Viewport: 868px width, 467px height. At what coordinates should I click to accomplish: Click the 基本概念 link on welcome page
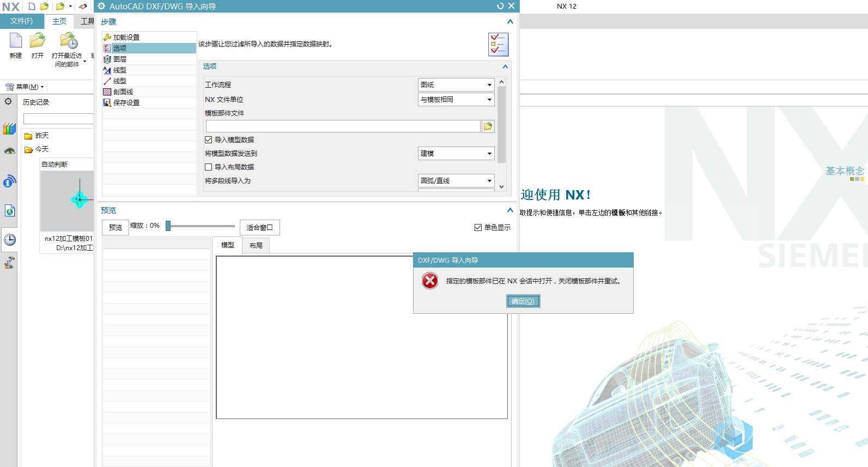845,171
